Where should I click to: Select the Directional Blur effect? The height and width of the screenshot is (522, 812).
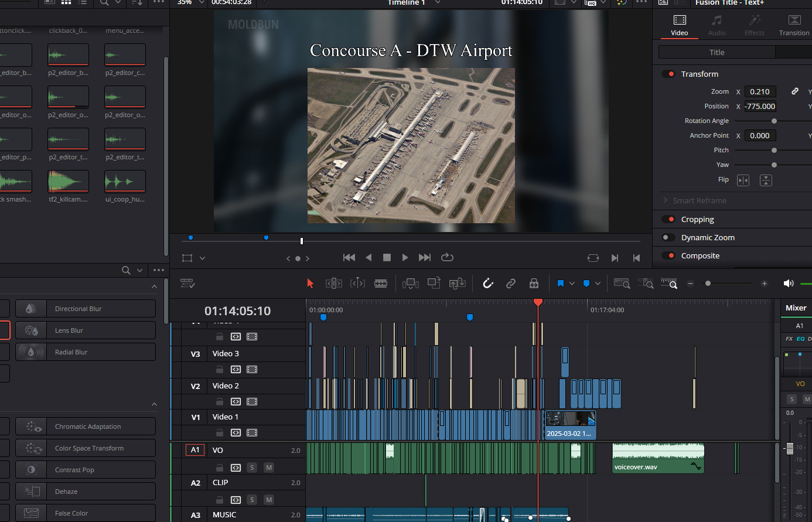coord(86,309)
